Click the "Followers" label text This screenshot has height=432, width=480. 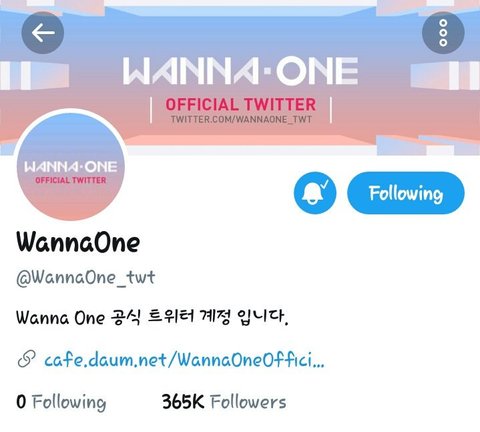(248, 401)
